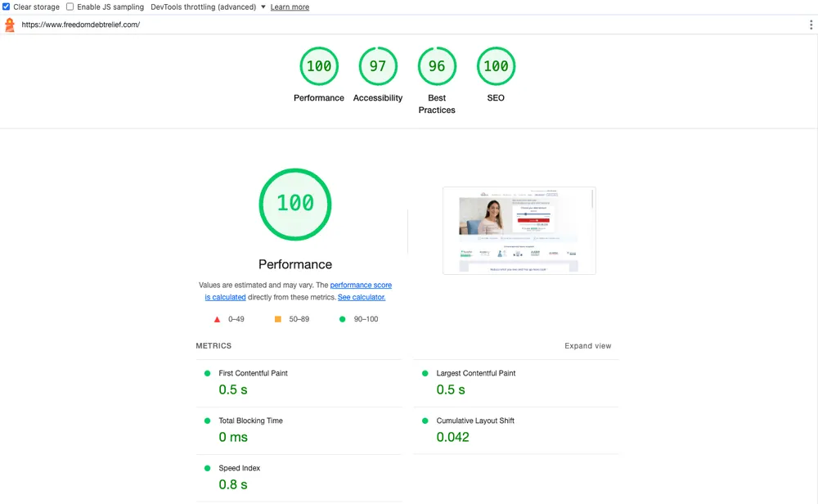Open the See calculator link

tap(362, 297)
